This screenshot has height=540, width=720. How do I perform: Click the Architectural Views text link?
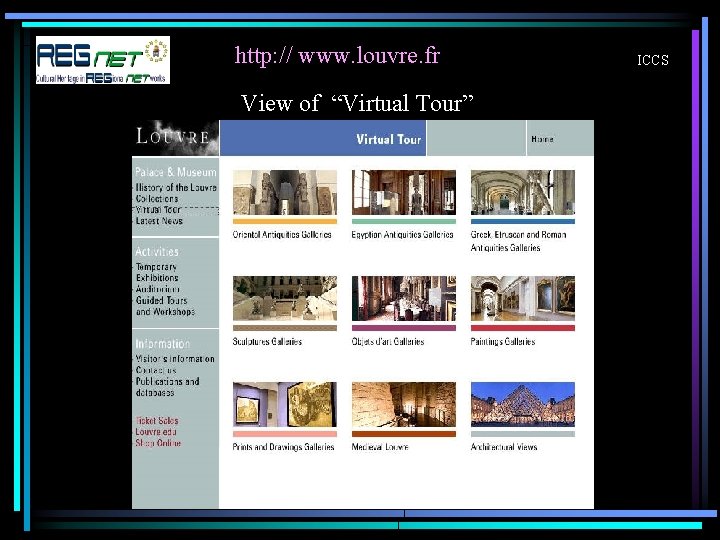coord(504,447)
